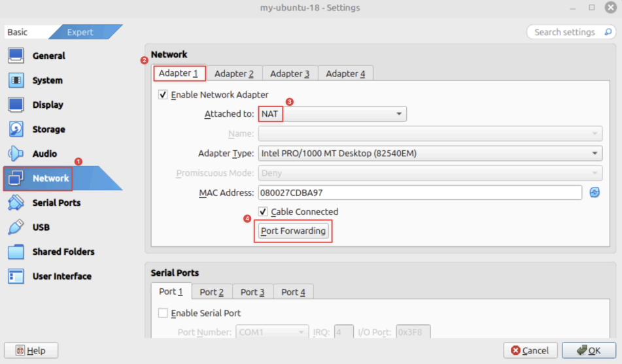The image size is (622, 364).
Task: Enable Serial Port checkbox
Action: 163,313
